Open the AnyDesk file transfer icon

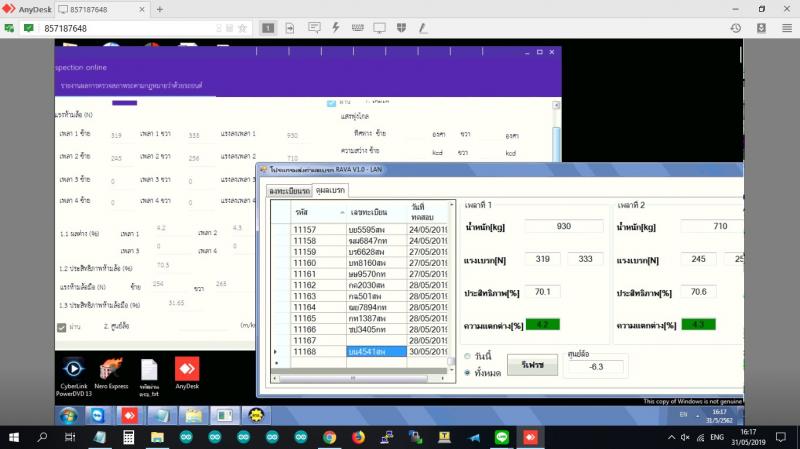tap(290, 28)
